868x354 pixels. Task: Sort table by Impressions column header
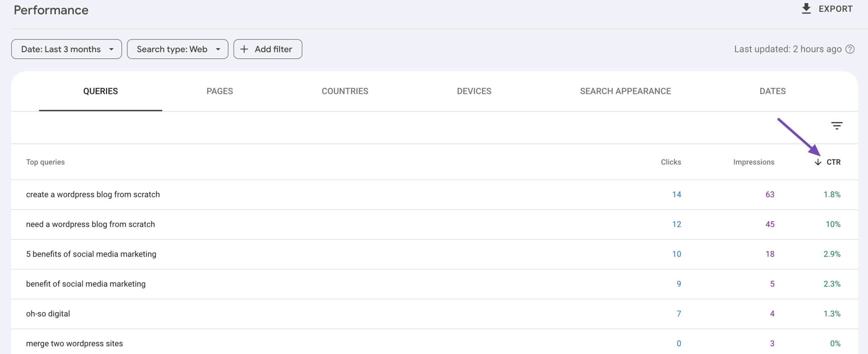point(753,162)
